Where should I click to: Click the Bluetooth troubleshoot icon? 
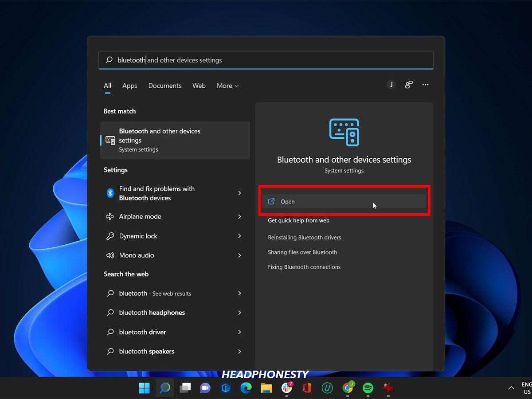click(x=110, y=193)
